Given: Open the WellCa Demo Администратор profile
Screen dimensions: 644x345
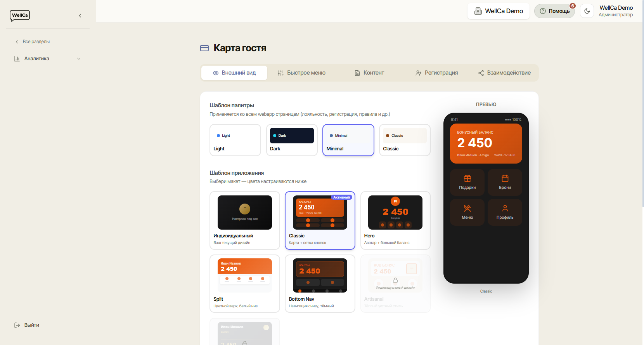Looking at the screenshot, I should (616, 11).
